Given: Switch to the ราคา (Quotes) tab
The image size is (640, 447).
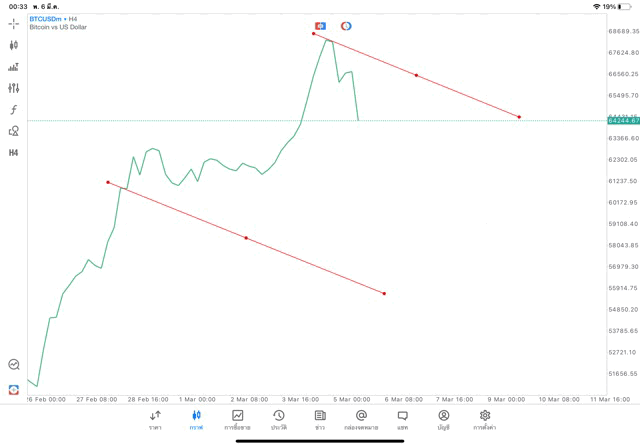Looking at the screenshot, I should (x=155, y=419).
